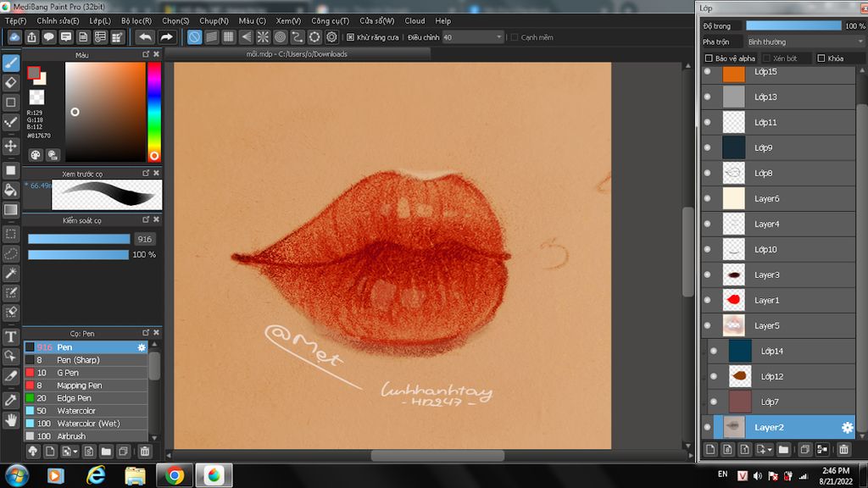The width and height of the screenshot is (868, 488).
Task: Open the Pha trộn blend mode dropdown
Action: (804, 42)
